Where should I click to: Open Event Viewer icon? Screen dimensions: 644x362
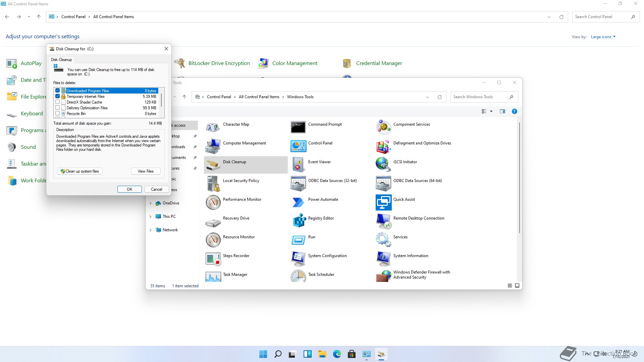298,165
